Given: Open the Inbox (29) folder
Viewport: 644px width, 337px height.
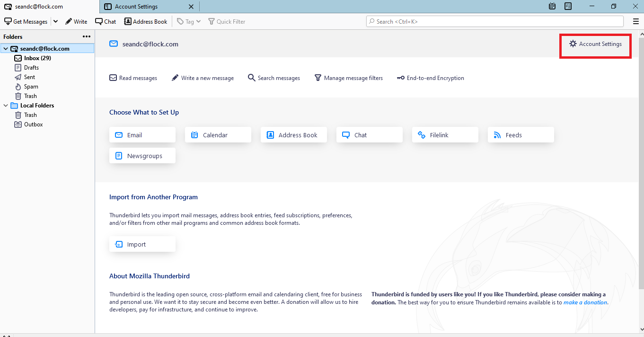Looking at the screenshot, I should [x=37, y=58].
